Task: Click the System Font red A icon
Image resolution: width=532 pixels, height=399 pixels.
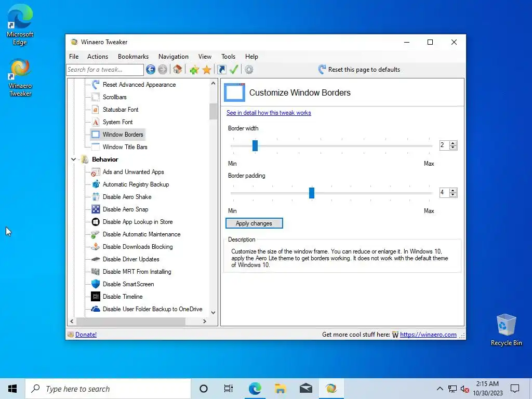Action: point(96,122)
